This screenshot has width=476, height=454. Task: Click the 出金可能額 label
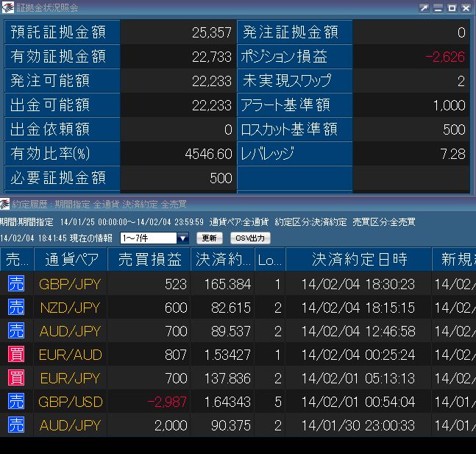pyautogui.click(x=50, y=104)
